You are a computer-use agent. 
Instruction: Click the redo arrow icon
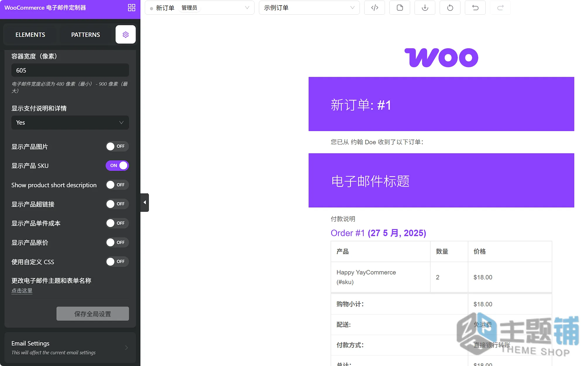pyautogui.click(x=500, y=8)
